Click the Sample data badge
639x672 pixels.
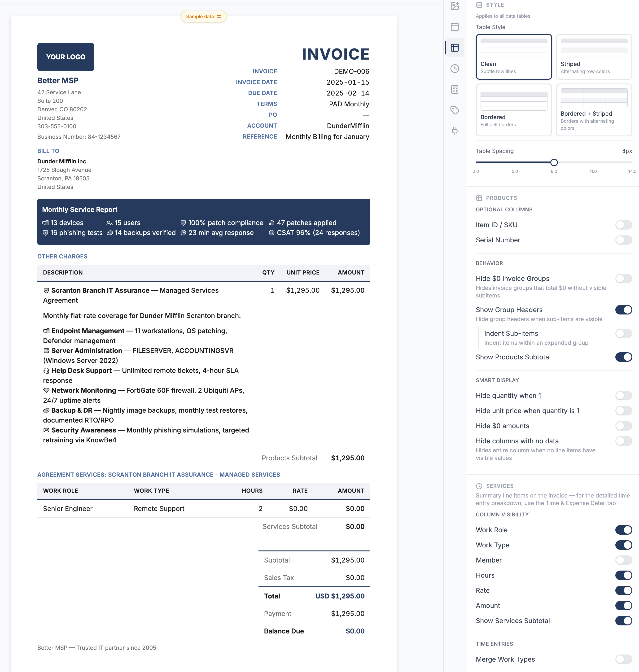pos(203,16)
